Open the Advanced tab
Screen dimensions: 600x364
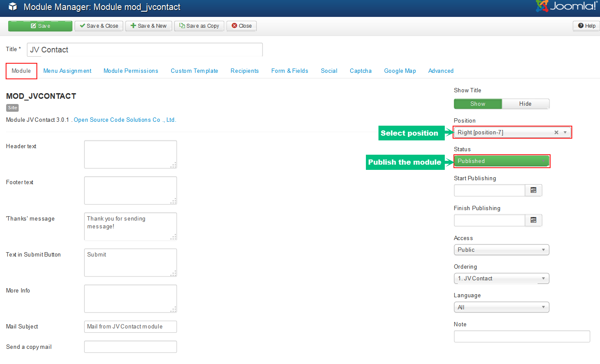point(441,71)
